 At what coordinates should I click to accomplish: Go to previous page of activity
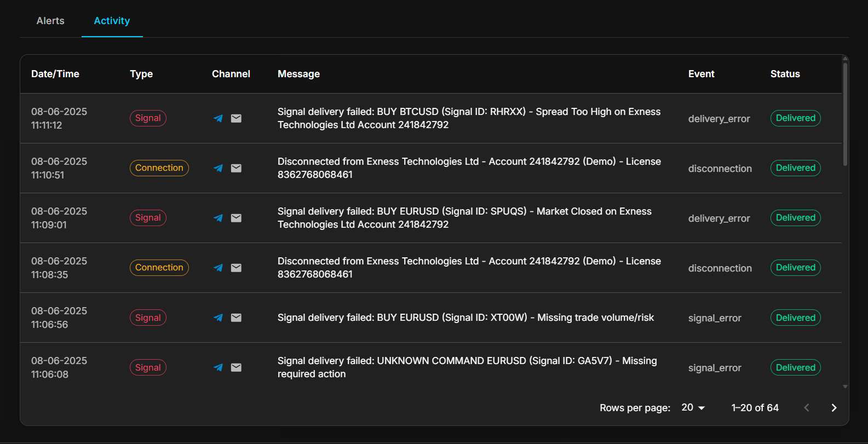pos(807,408)
